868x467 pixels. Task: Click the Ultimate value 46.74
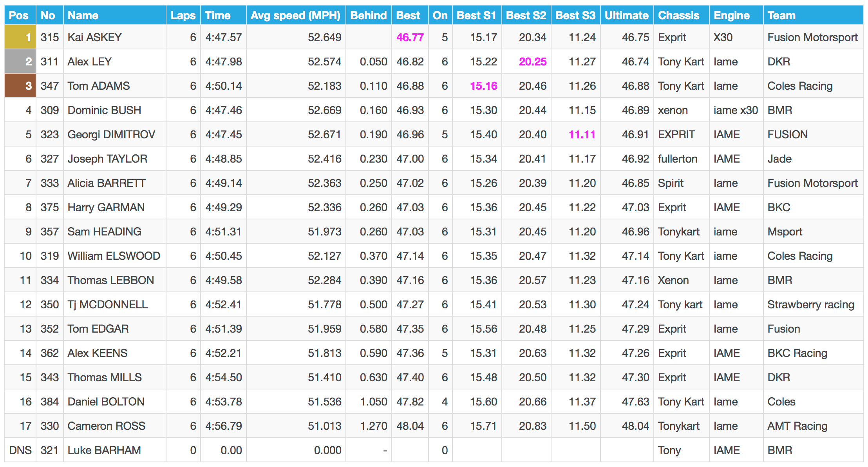click(x=635, y=62)
